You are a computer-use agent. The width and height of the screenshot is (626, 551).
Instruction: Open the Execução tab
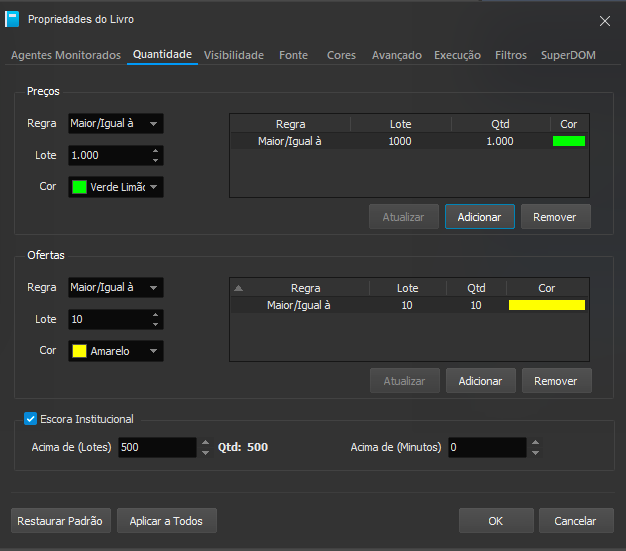tap(458, 55)
